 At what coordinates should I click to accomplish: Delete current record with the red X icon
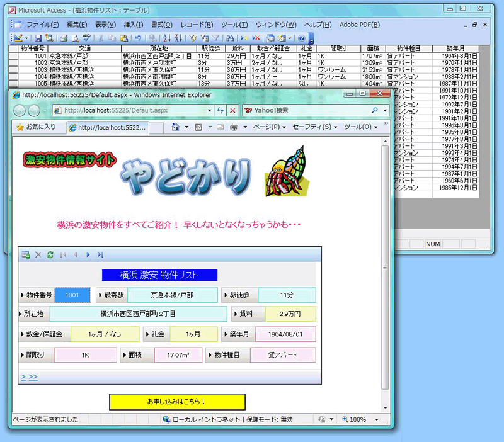coord(38,255)
